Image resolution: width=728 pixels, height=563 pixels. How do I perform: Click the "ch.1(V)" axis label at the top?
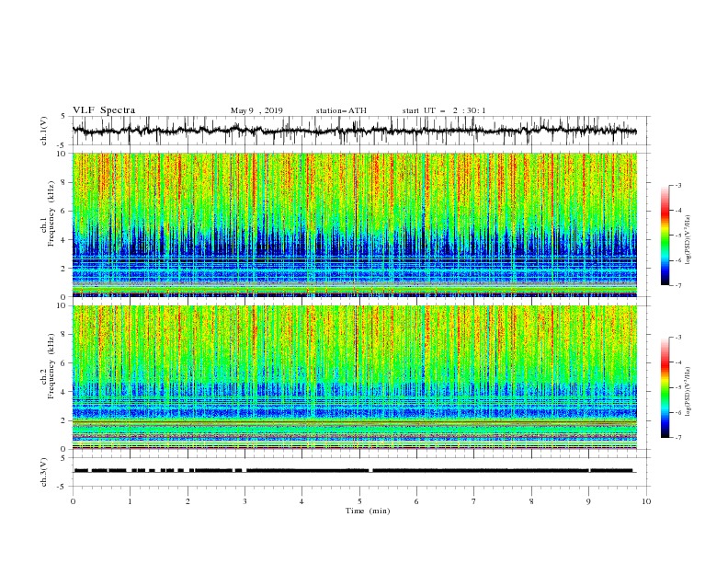(44, 131)
